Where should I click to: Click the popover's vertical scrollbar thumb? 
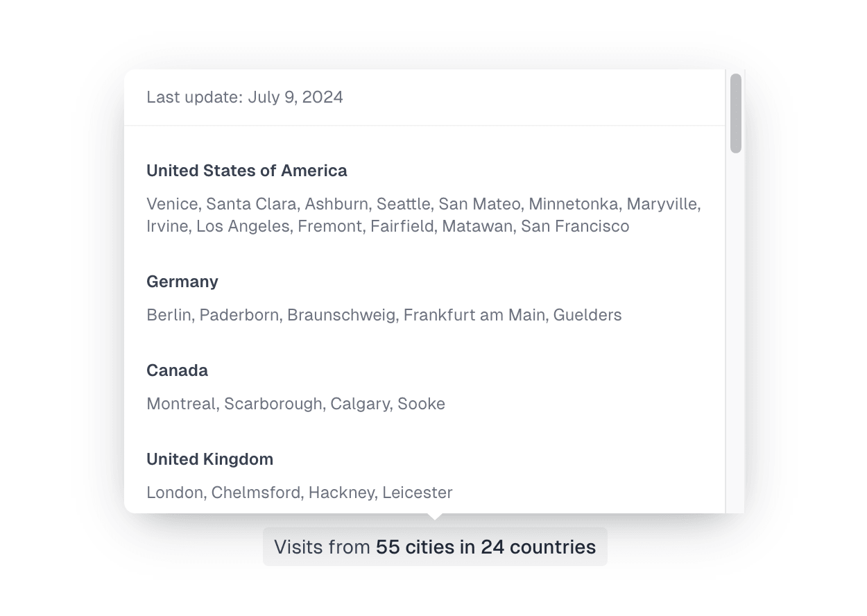736,113
